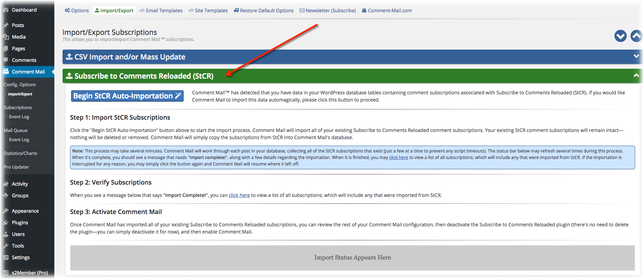Click the Posts pushpin icon
Viewport: 644px width, 279px height.
(x=6, y=25)
